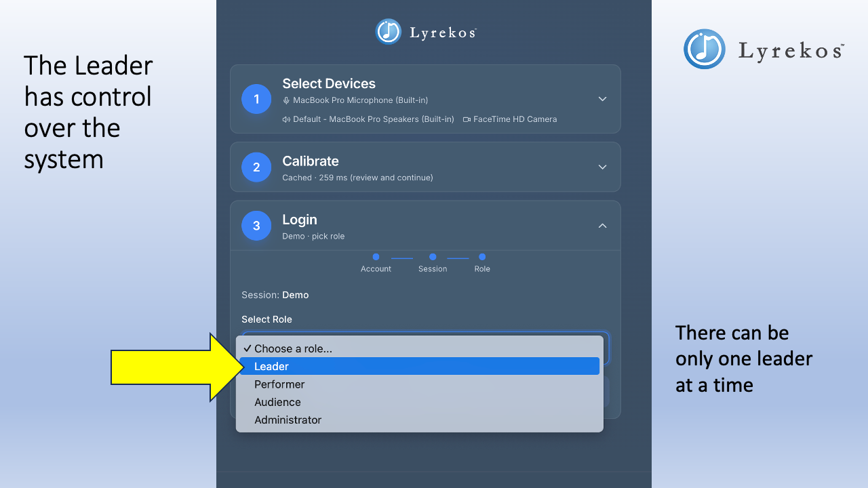
Task: Expand the Calibrate section
Action: coord(602,167)
